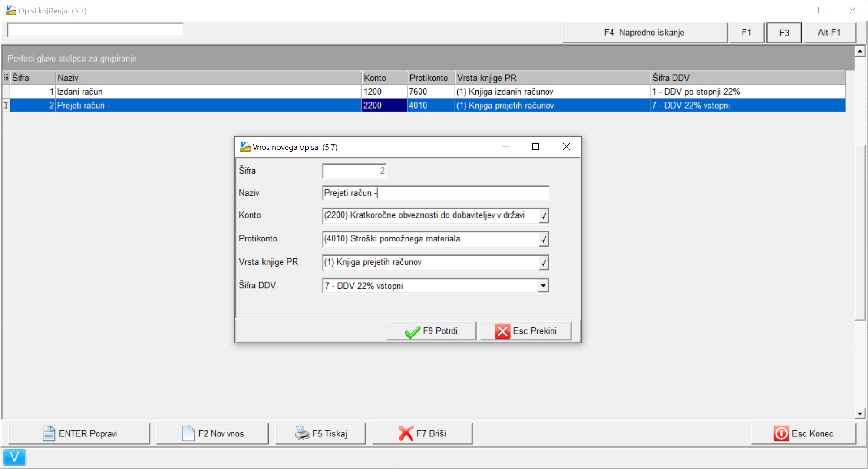The height and width of the screenshot is (469, 868).
Task: Click the F1 button
Action: click(746, 33)
